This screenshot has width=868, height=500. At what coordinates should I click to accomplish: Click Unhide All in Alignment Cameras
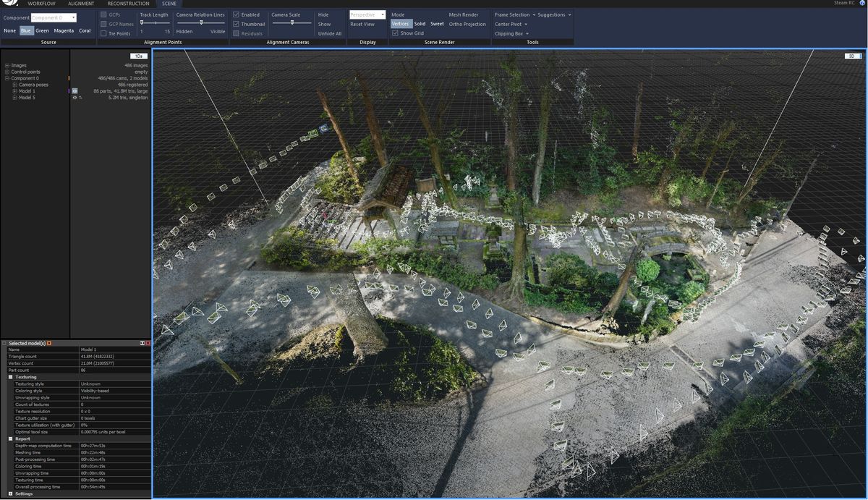pyautogui.click(x=329, y=33)
